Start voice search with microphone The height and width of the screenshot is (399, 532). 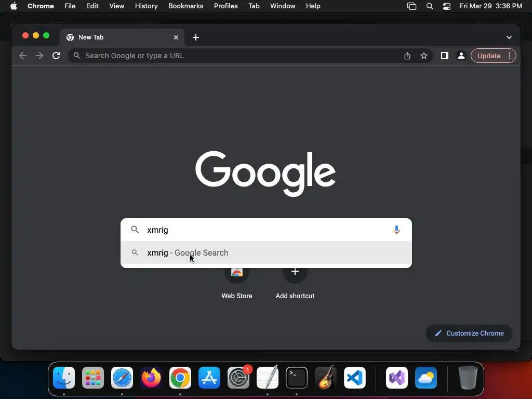(x=396, y=230)
